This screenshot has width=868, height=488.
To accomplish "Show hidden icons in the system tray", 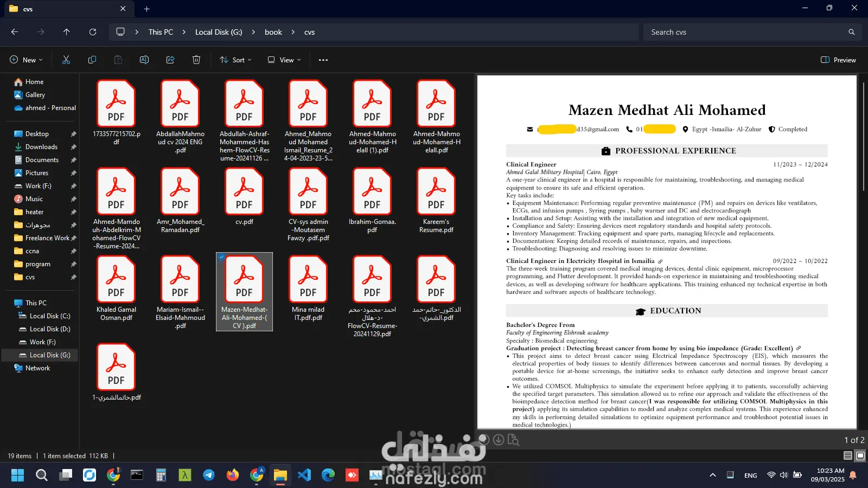I will tap(713, 475).
